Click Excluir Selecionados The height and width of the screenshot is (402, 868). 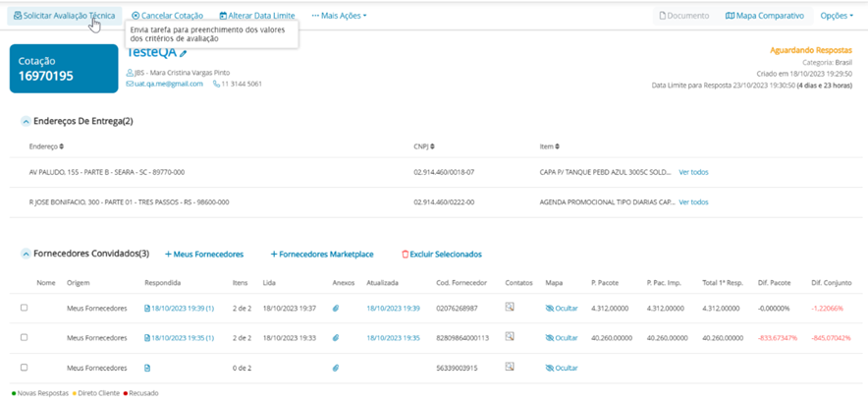441,254
